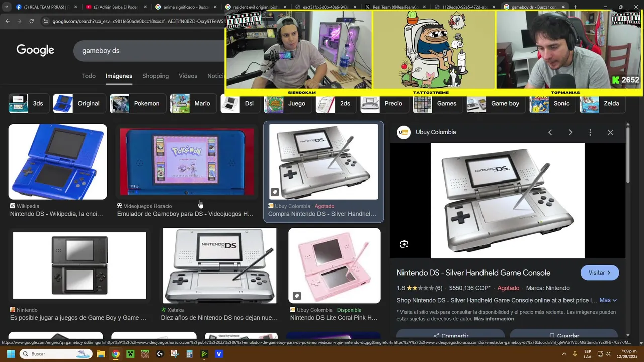Filter images by the Sonic chip
The width and height of the screenshot is (644, 362).
coord(552,103)
